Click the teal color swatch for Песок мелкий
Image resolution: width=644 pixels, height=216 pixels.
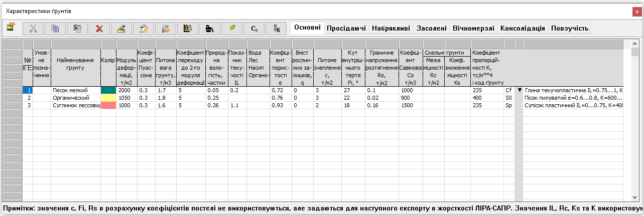(x=108, y=90)
